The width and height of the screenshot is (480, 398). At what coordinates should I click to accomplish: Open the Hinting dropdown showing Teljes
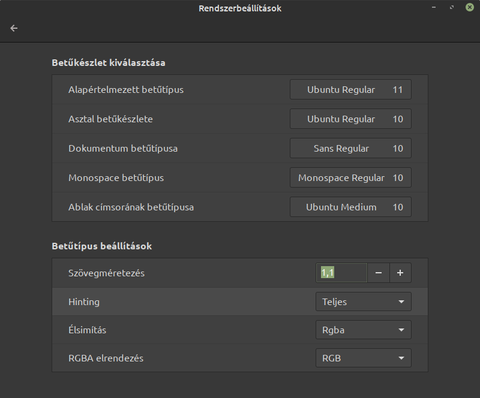tap(363, 302)
